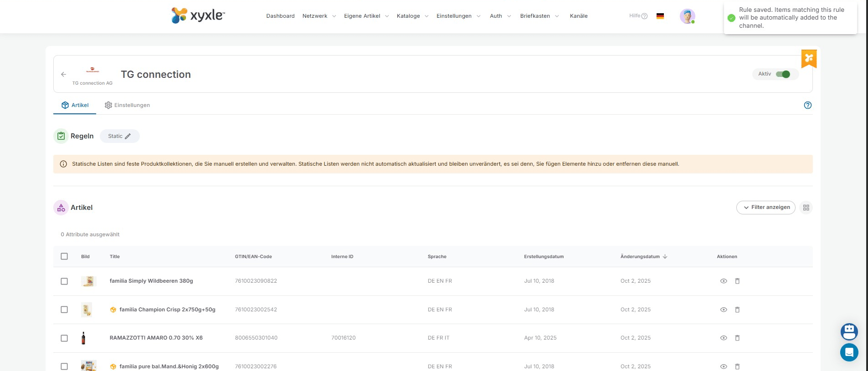Viewport: 868px width, 371px height.
Task: Delete RAMAZZOTTI AMARO item with trash icon
Action: 737,338
